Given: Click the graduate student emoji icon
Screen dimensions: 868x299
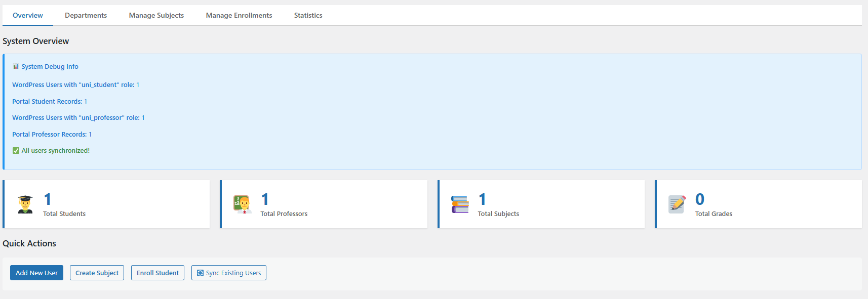Looking at the screenshot, I should point(25,204).
